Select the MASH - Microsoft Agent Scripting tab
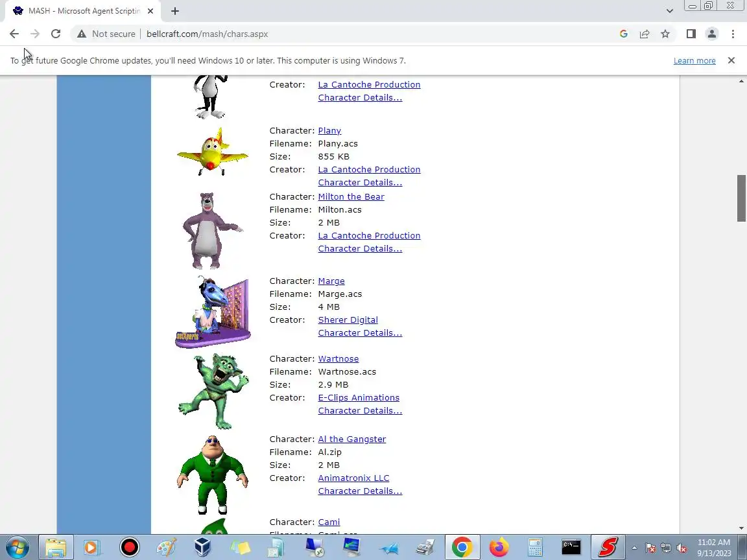Viewport: 747px width, 560px height. click(x=84, y=11)
